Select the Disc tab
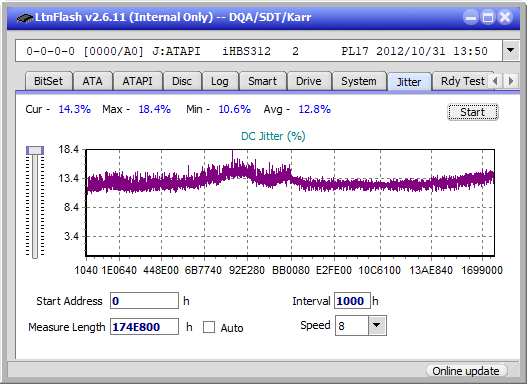 click(182, 81)
